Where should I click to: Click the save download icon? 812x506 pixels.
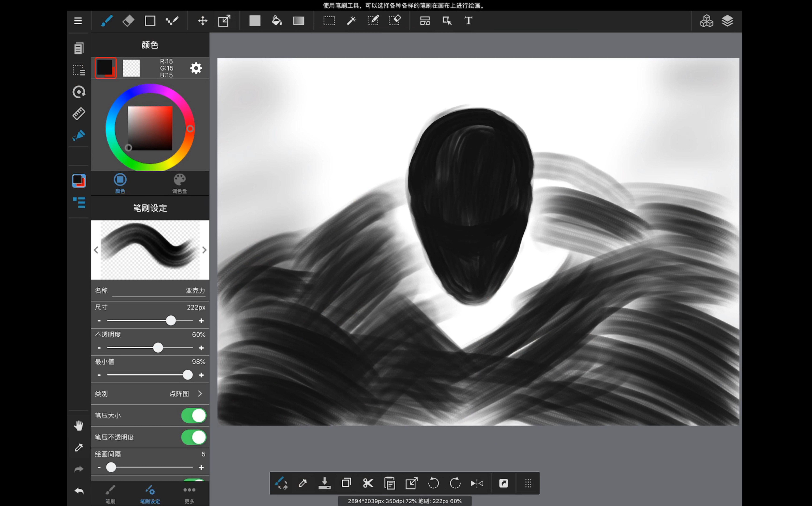pyautogui.click(x=325, y=483)
